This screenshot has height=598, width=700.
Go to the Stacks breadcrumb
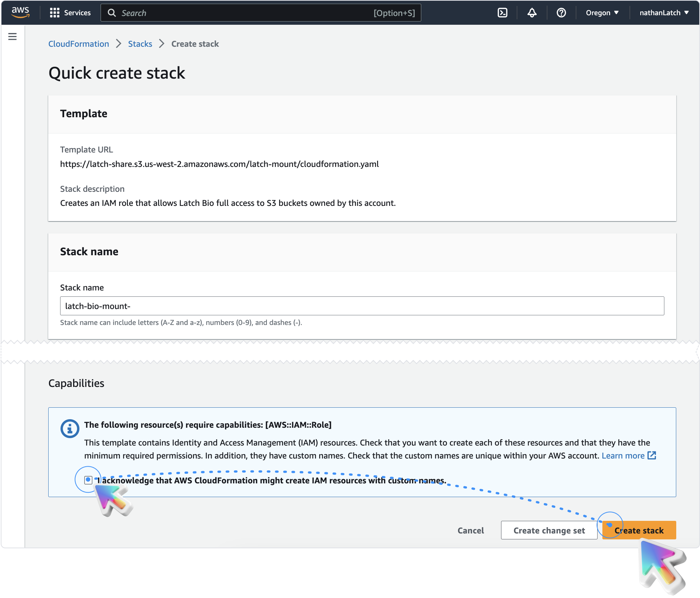[x=140, y=44]
